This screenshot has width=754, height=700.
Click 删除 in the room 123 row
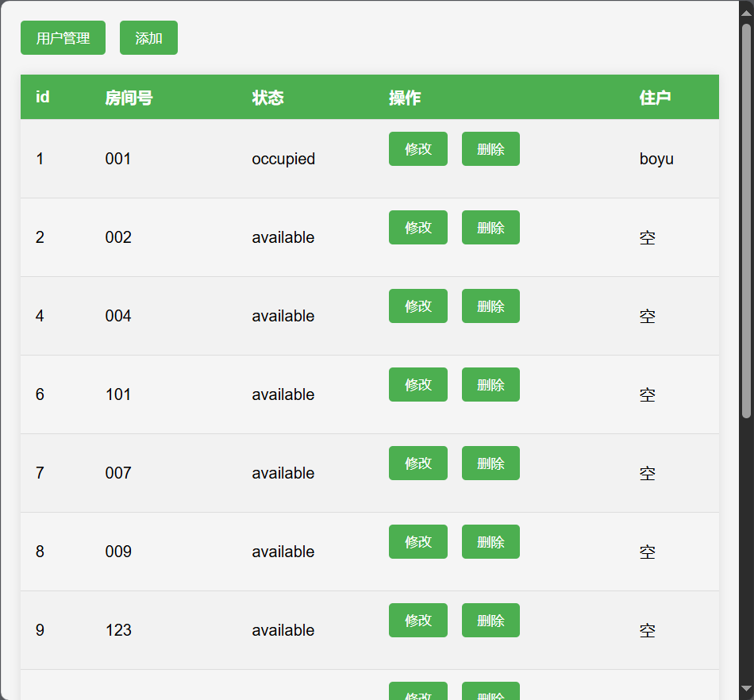(x=490, y=620)
